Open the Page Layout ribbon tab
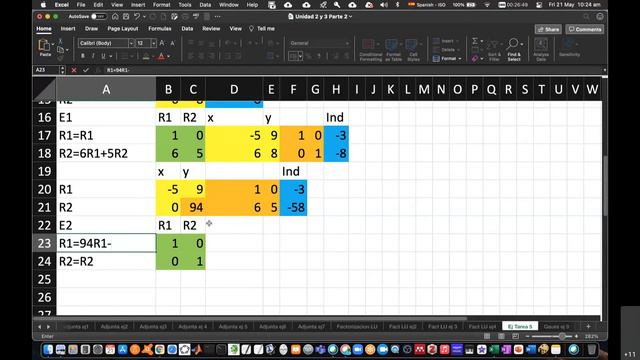This screenshot has width=640, height=360. 122,29
